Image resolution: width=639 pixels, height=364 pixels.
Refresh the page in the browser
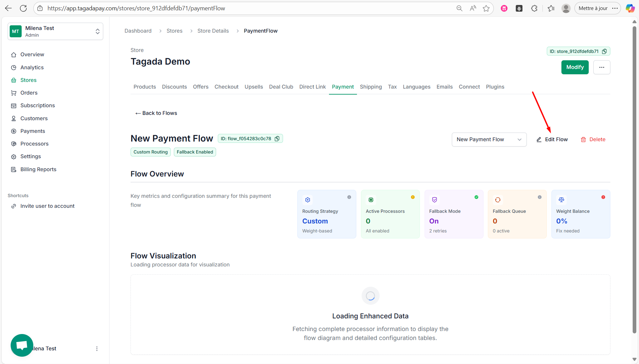23,8
